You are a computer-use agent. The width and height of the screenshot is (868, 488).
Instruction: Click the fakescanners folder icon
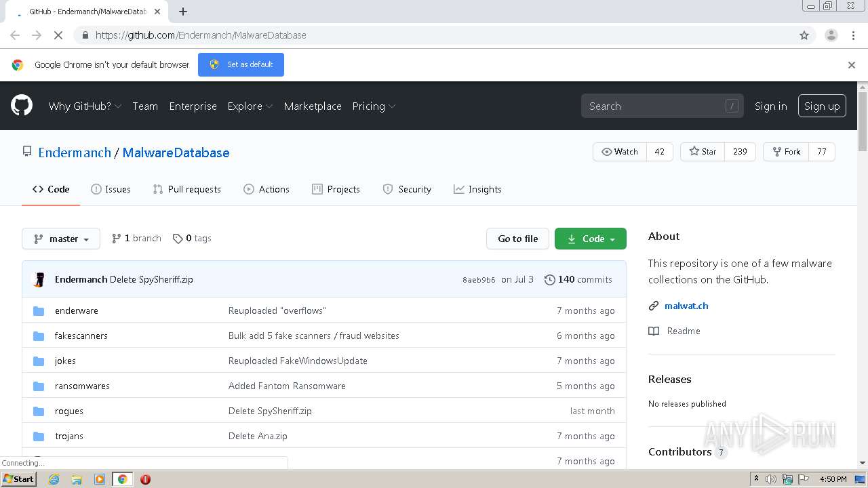tap(39, 335)
